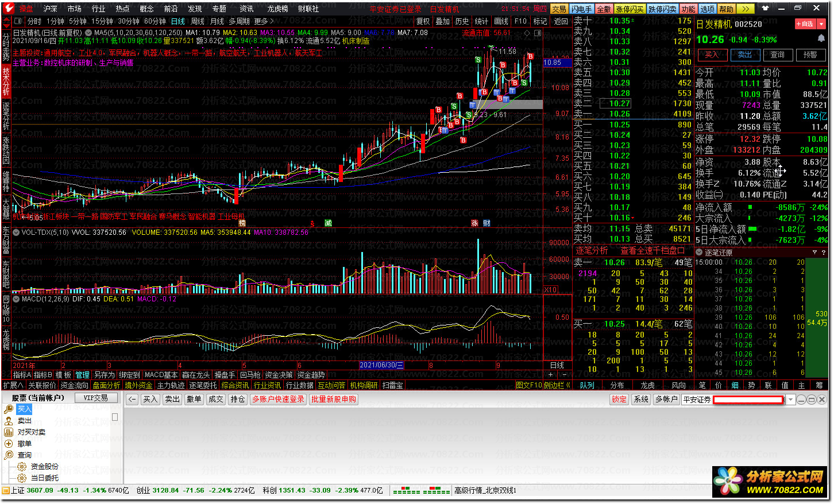The height and width of the screenshot is (504, 834).
Task: Open the dropdown arrow next to +自选
Action: [821, 24]
